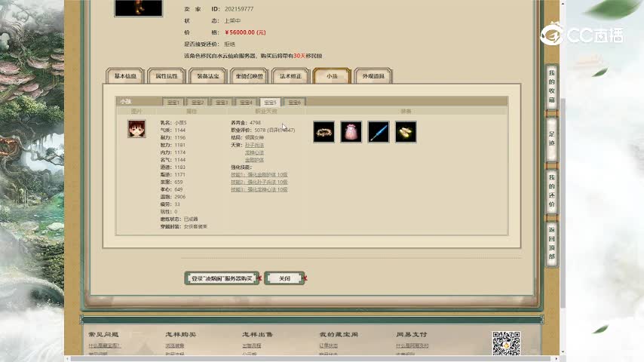Click the 职业评价 5078 value
This screenshot has height=362, width=644.
259,130
